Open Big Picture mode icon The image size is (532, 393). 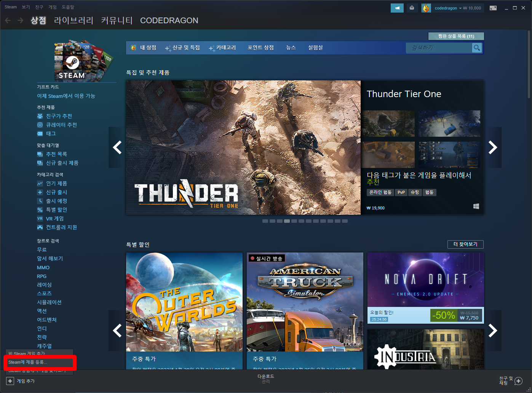(x=493, y=8)
